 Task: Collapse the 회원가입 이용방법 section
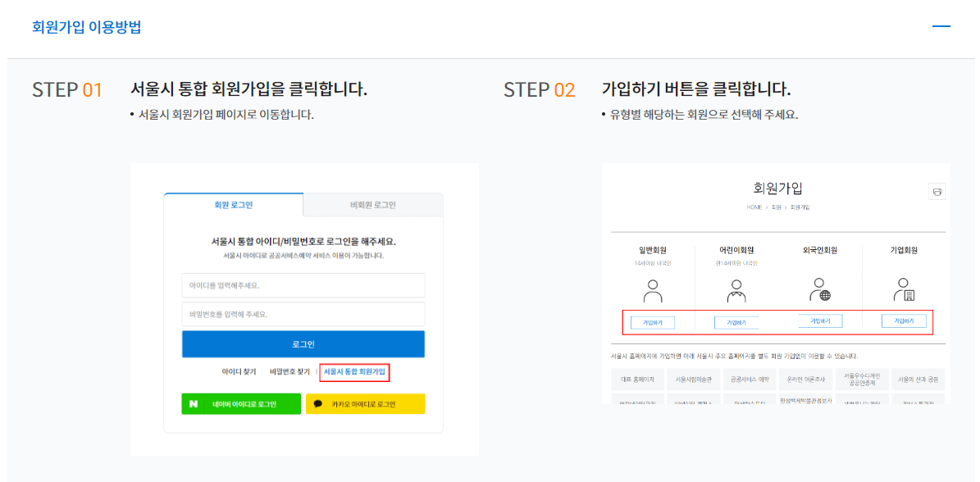pos(941,25)
